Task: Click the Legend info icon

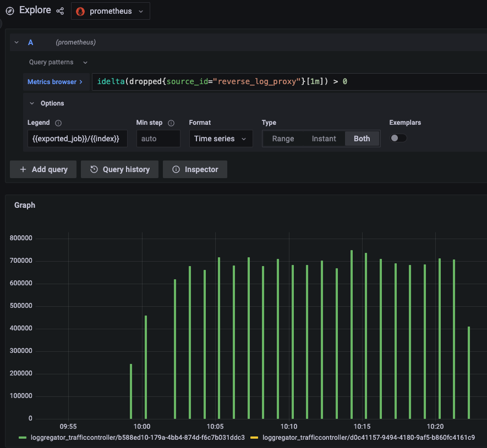Action: [x=58, y=123]
